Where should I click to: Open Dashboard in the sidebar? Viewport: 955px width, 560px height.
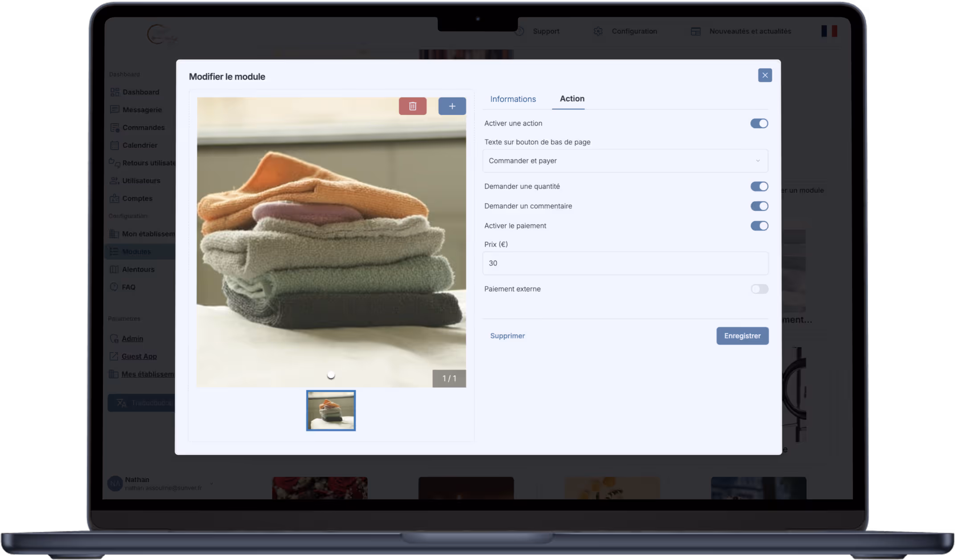[141, 92]
